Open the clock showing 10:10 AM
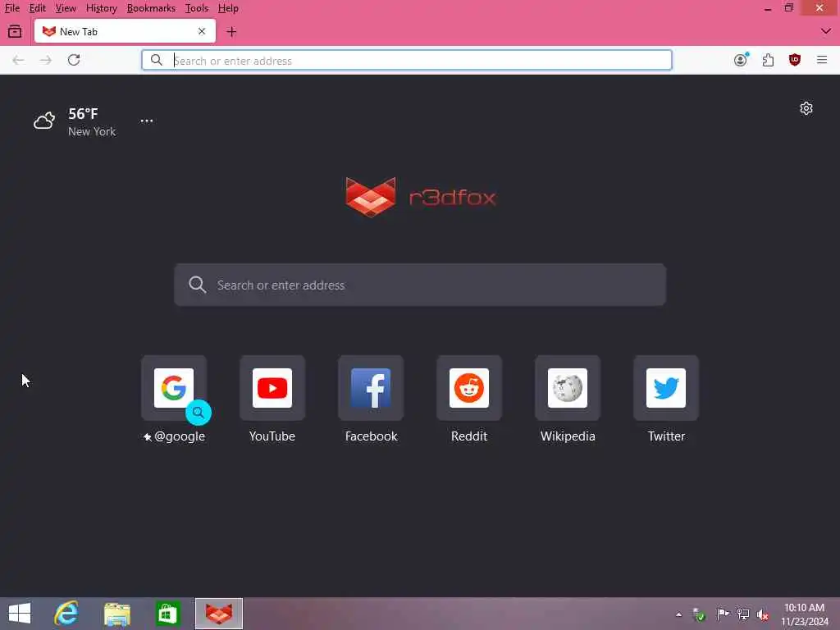 [804, 614]
